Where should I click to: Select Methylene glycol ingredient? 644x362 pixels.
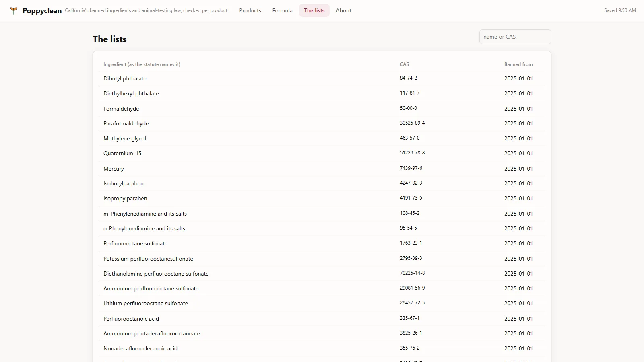coord(125,138)
